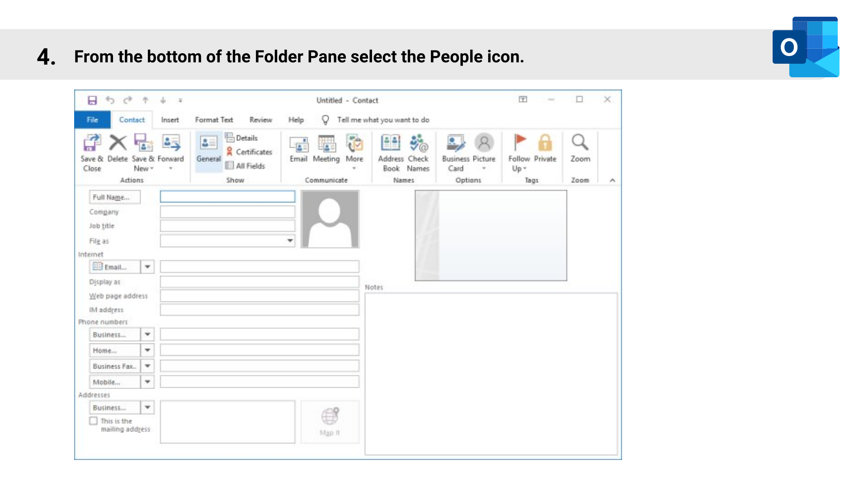The image size is (868, 488).
Task: Click the Meeting icon in Communicate
Action: (x=326, y=145)
